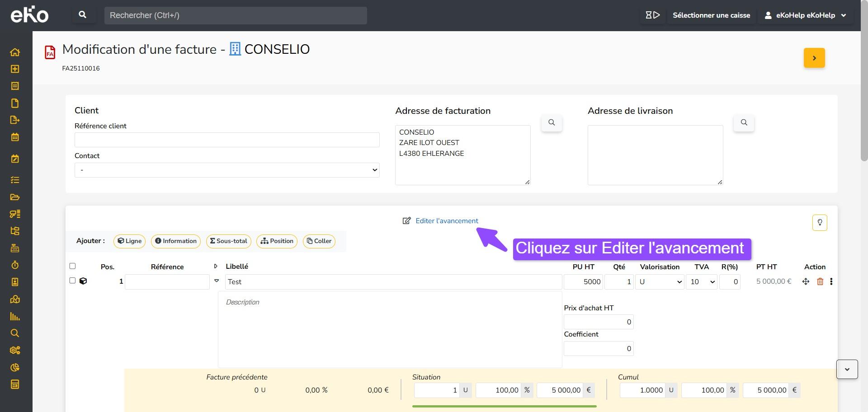Click delivery address search icon

pos(744,122)
